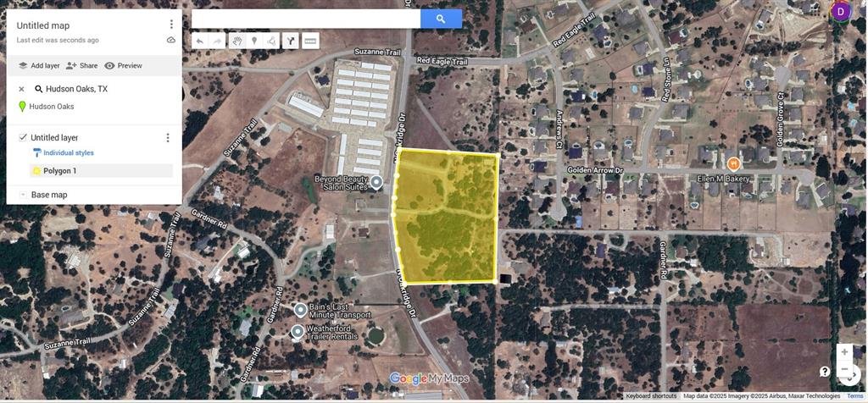Activate the Measure distances ruler tool

click(310, 41)
